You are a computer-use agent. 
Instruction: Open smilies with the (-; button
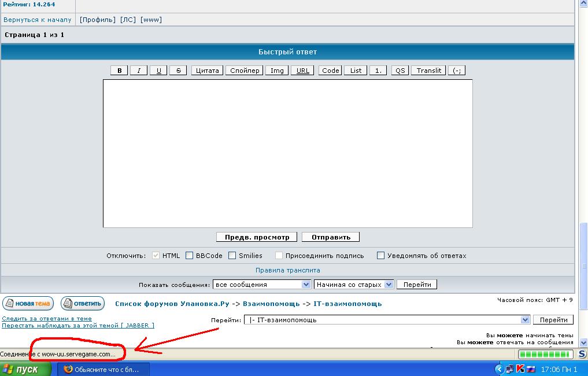pos(457,71)
